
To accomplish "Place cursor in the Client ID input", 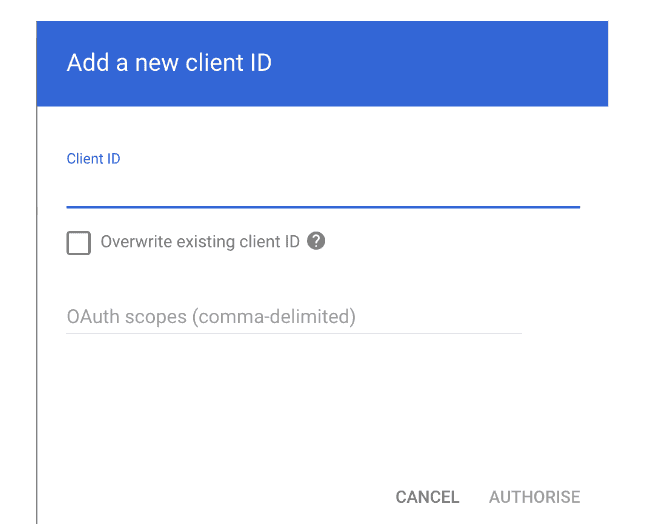I will [322, 187].
